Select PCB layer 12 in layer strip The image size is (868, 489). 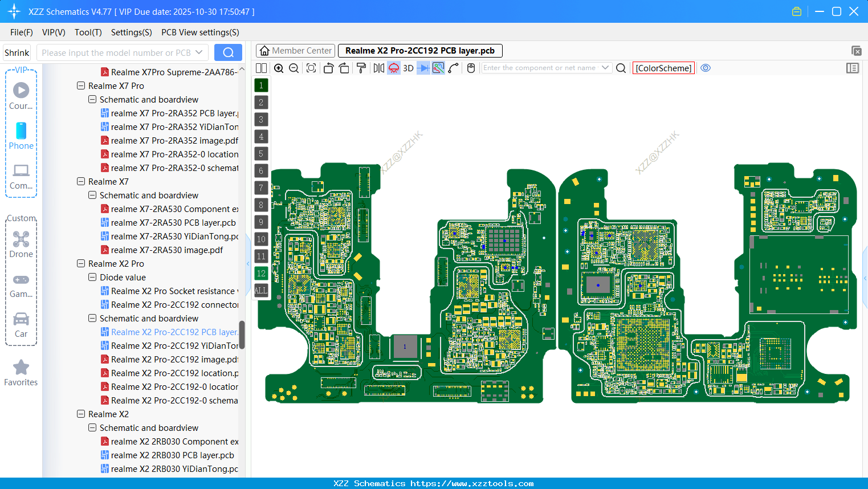[x=261, y=274]
